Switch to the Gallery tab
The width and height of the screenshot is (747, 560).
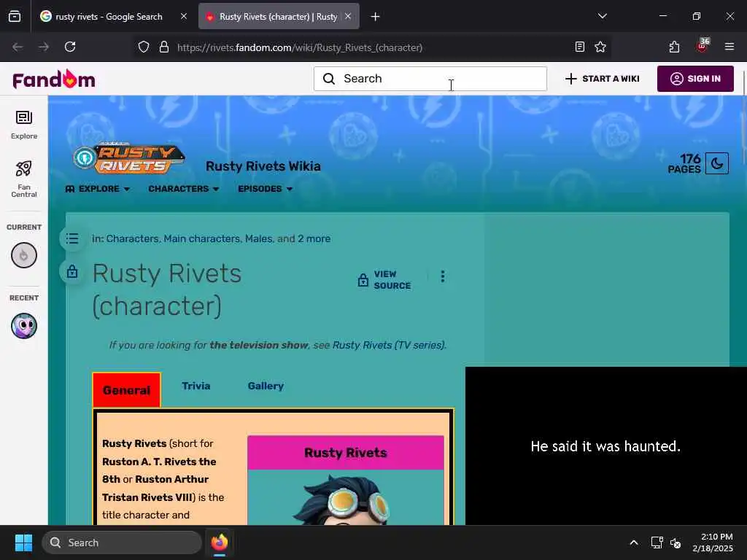coord(266,386)
